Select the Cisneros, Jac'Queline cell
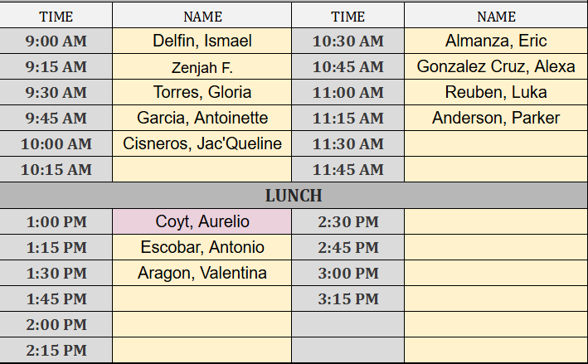This screenshot has height=364, width=588. pyautogui.click(x=202, y=143)
